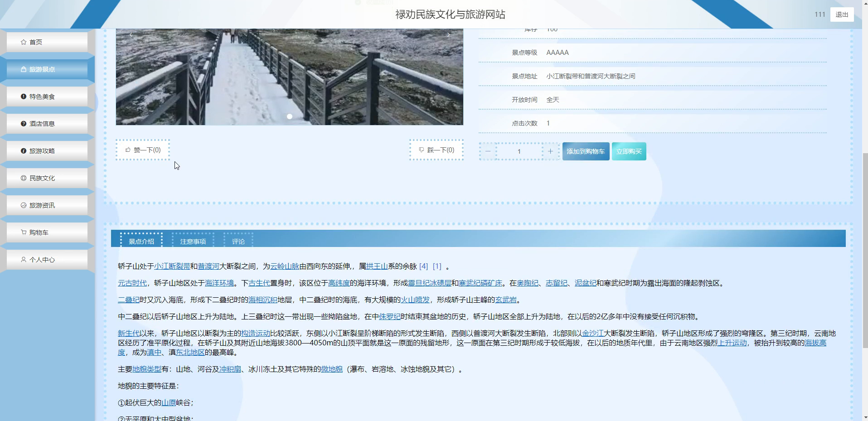Open 玄武岩 link
Screen dimensions: 868x421
click(x=506, y=300)
